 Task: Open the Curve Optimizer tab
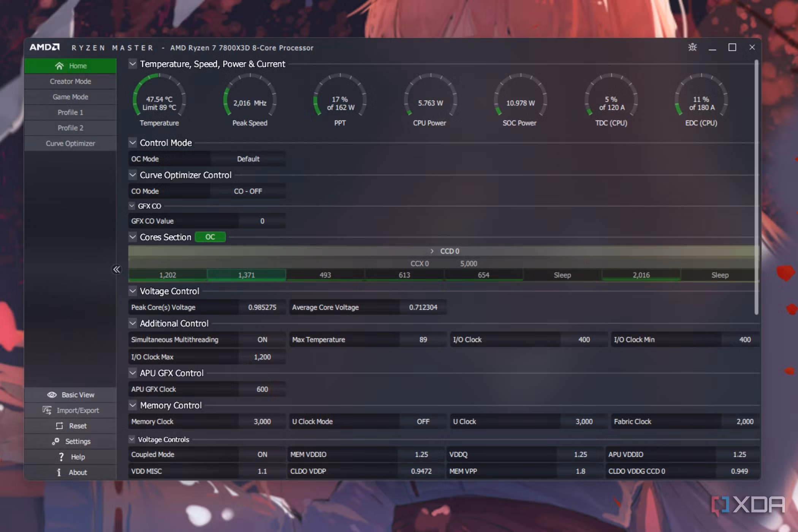pyautogui.click(x=70, y=143)
